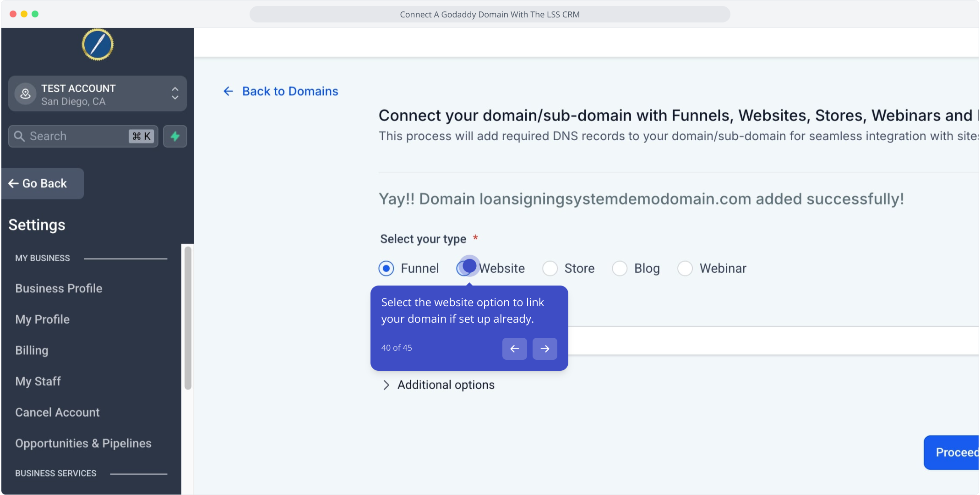The width and height of the screenshot is (980, 495).
Task: Click the account location pin icon
Action: click(26, 94)
